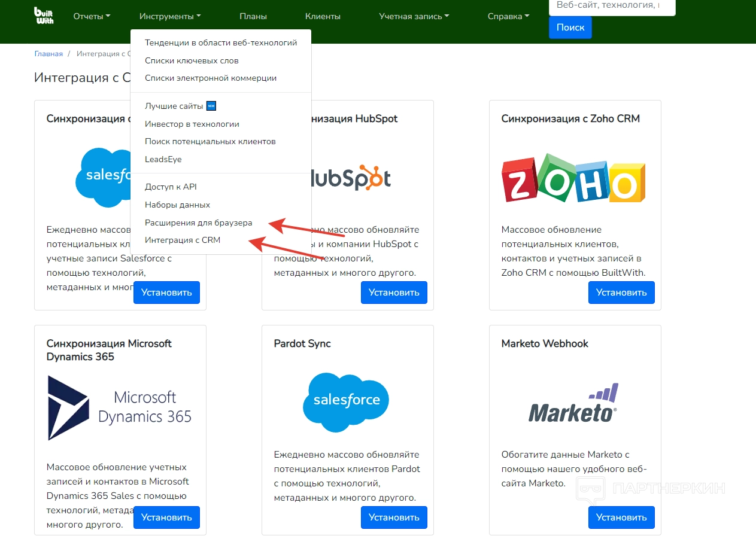Open the Клиенты page
This screenshot has width=756, height=539.
[323, 17]
